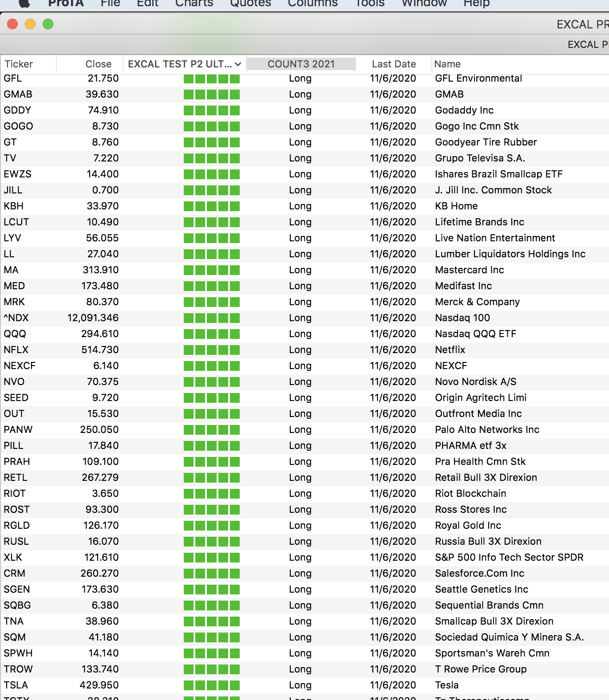Click the 173.480 close price
Screen dimensions: 609x700
click(100, 286)
